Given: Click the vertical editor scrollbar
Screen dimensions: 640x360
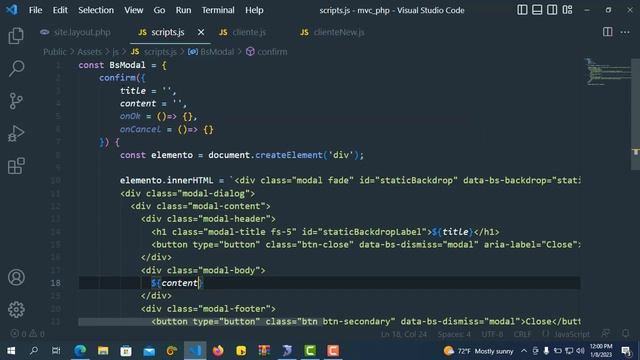Looking at the screenshot, I should [x=636, y=114].
